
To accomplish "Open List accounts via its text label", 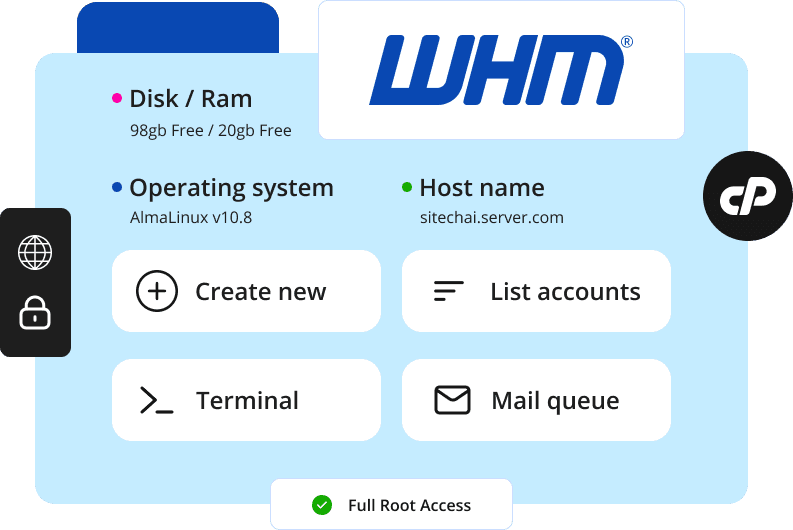I will pyautogui.click(x=565, y=292).
